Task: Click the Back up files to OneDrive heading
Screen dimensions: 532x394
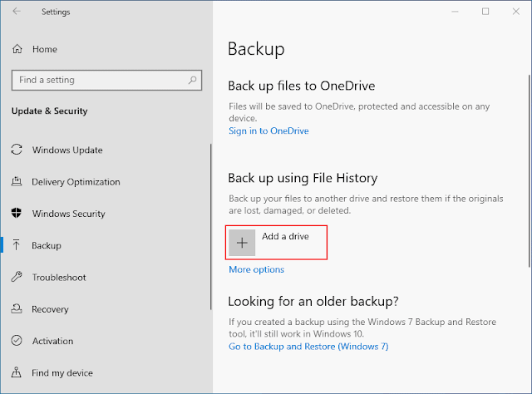Action: coord(301,86)
